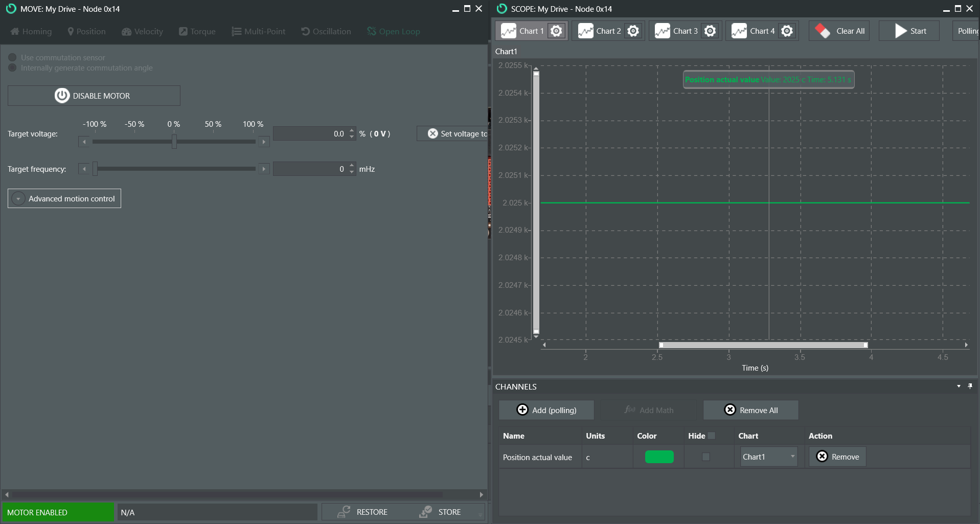980x524 pixels.
Task: Click the N/A status field
Action: [x=217, y=512]
